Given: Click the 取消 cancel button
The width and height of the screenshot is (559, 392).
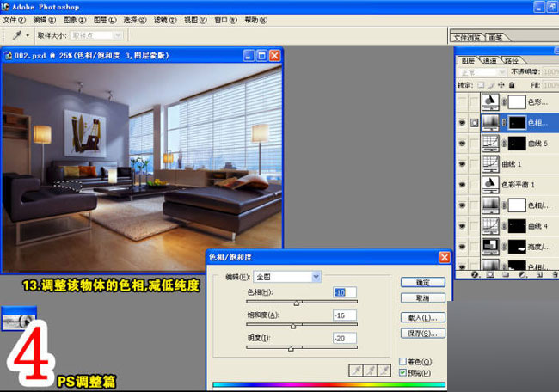Looking at the screenshot, I should 423,297.
